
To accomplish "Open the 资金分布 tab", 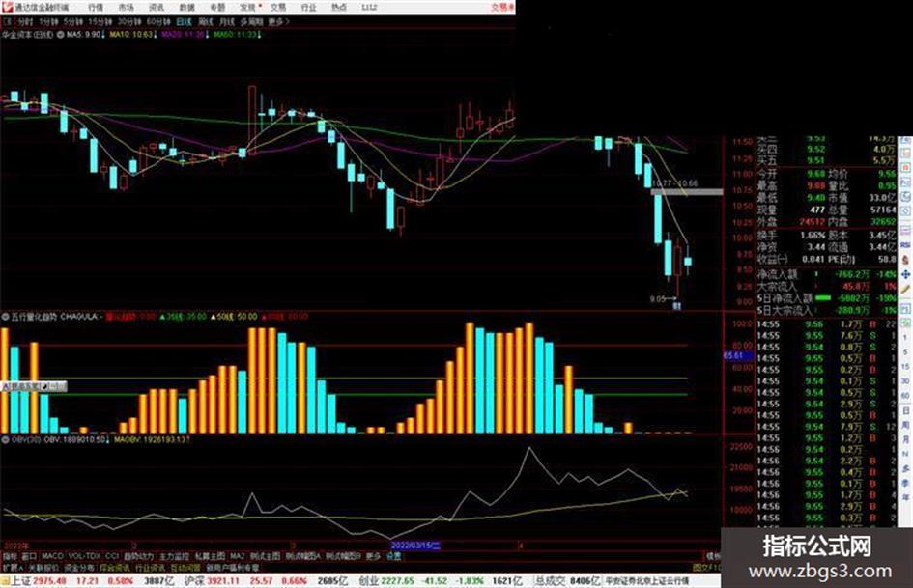I will point(79,567).
